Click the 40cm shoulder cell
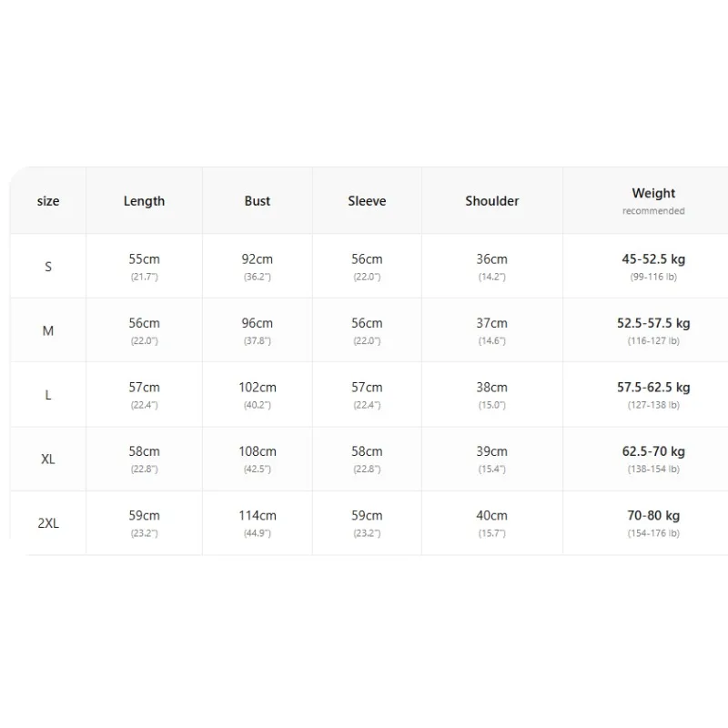 492,522
